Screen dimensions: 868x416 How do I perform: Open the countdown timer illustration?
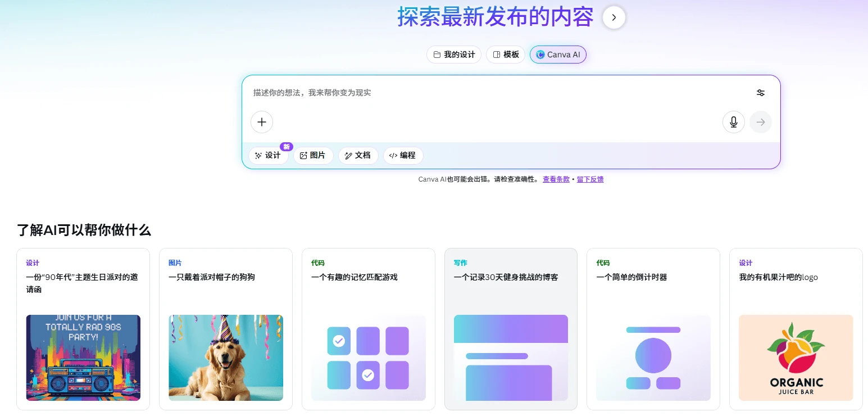click(x=653, y=358)
